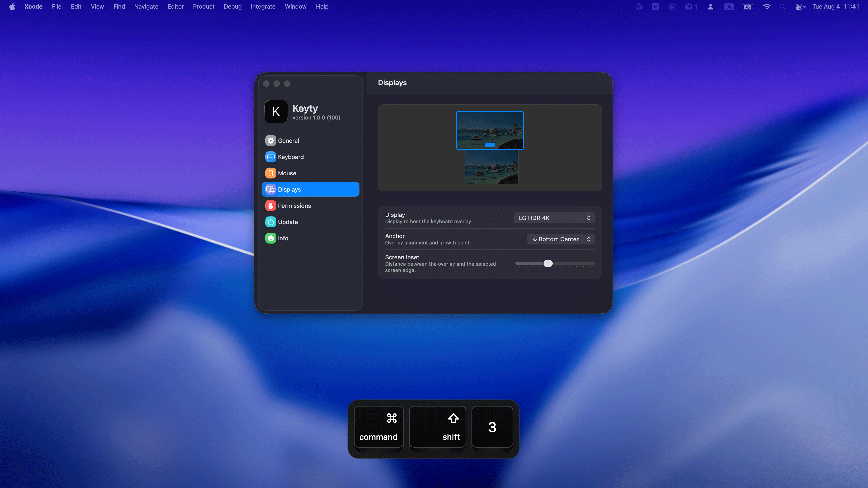Click the command-key symbol menu bar icon
868x488 pixels.
[x=672, y=7]
